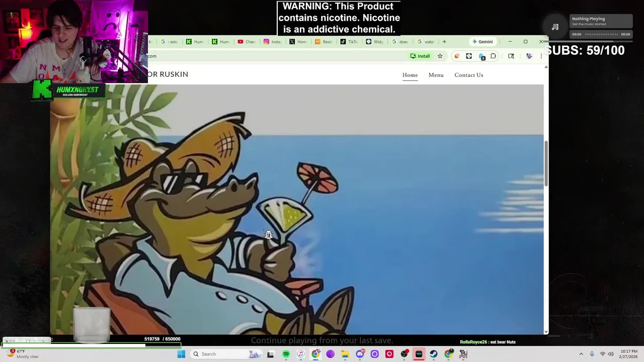Open Wi-Fi network settings in tray
Image resolution: width=644 pixels, height=362 pixels.
(602, 354)
